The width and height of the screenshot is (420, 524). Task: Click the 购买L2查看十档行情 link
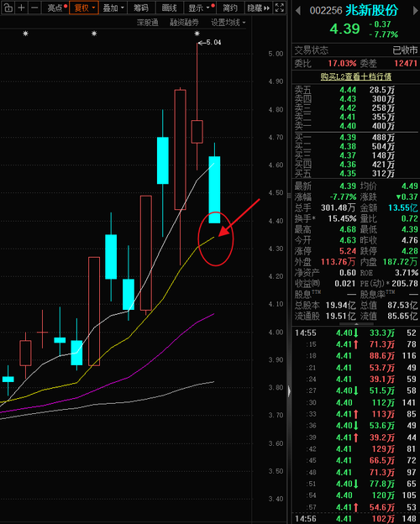[356, 76]
